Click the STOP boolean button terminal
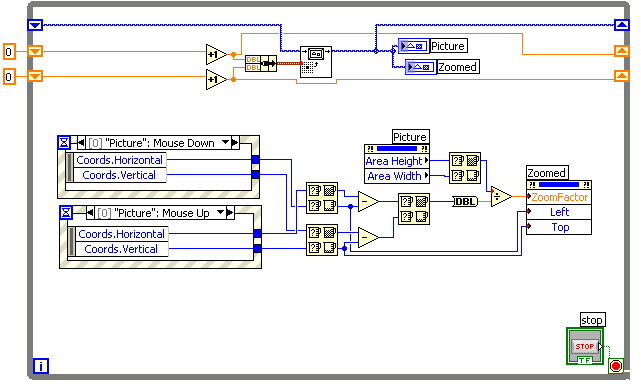Viewport: 641px width, 392px height. [x=585, y=346]
